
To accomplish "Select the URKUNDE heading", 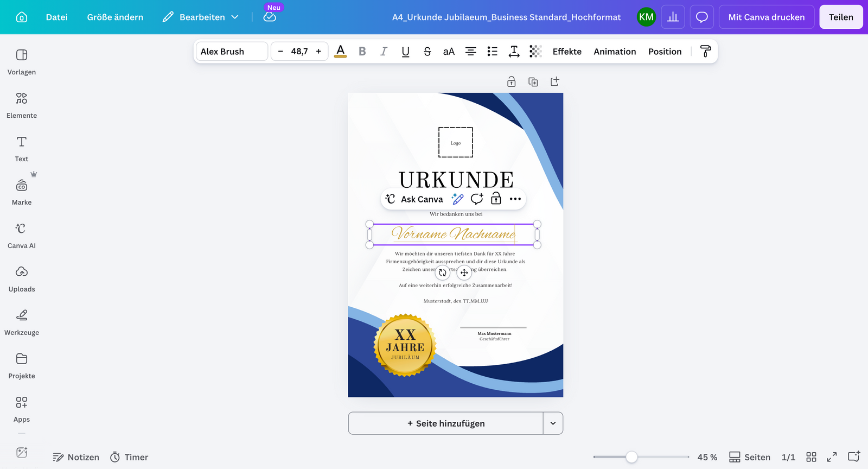I will (456, 180).
